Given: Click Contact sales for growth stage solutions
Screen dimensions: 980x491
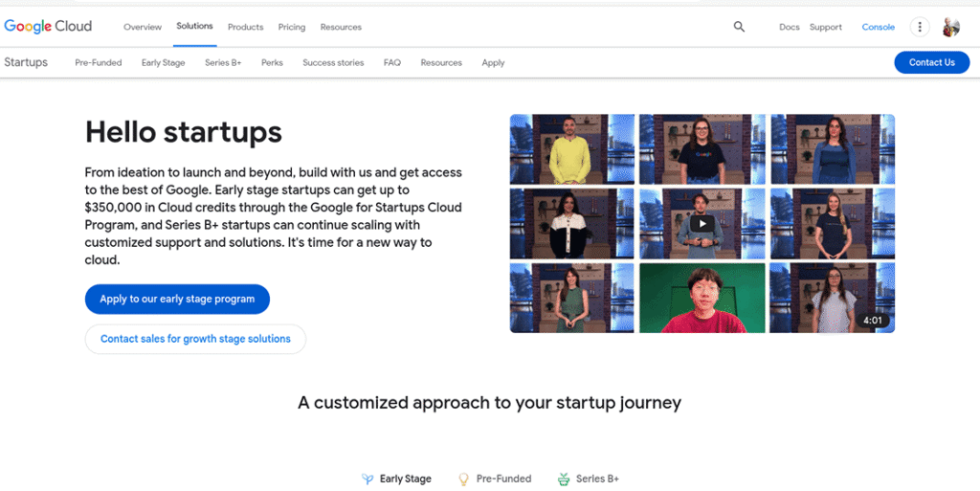Looking at the screenshot, I should pyautogui.click(x=195, y=339).
